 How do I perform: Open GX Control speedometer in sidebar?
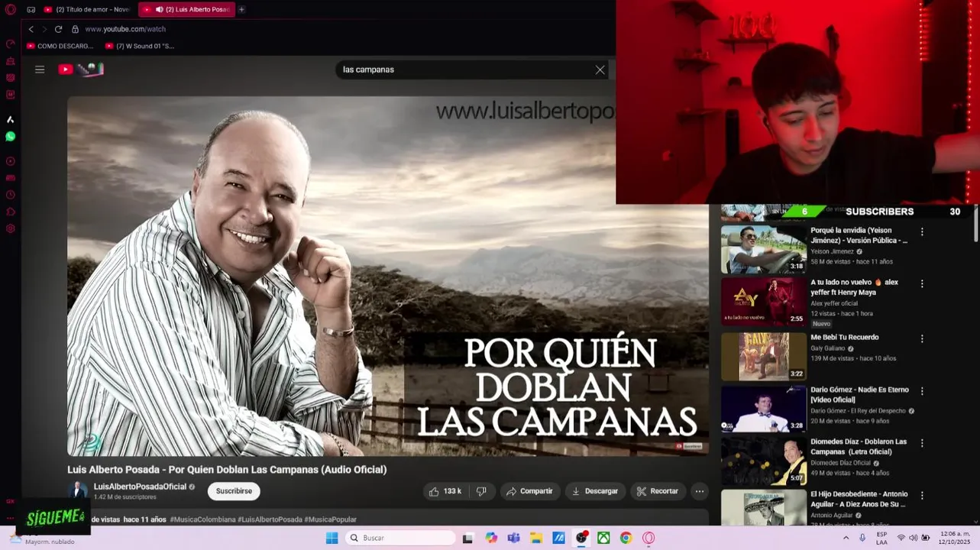(10, 44)
